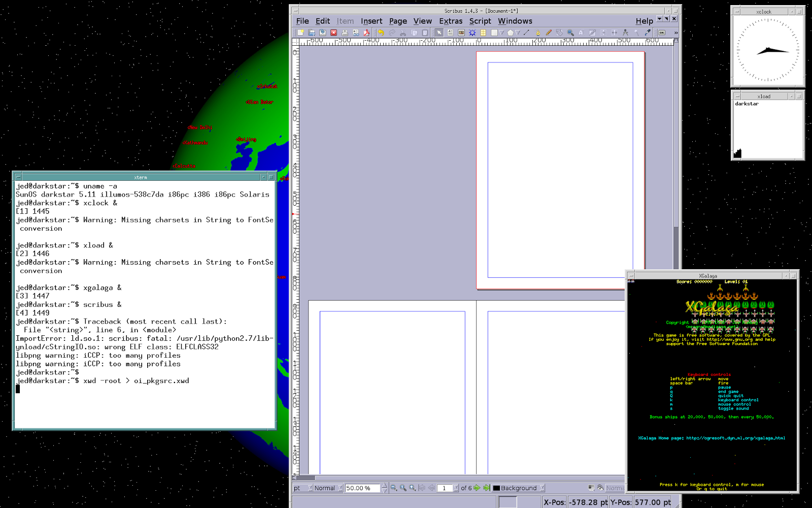Image resolution: width=812 pixels, height=508 pixels.
Task: Select the Insert Line tool
Action: (526, 33)
